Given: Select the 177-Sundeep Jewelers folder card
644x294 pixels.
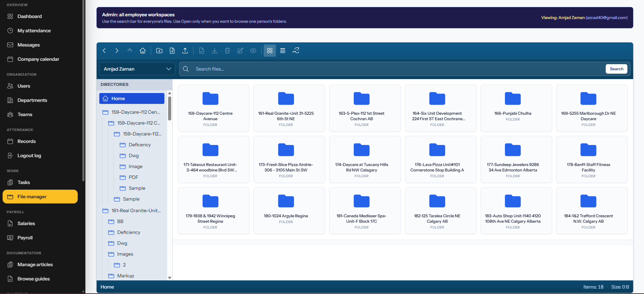Looking at the screenshot, I should [x=516, y=159].
